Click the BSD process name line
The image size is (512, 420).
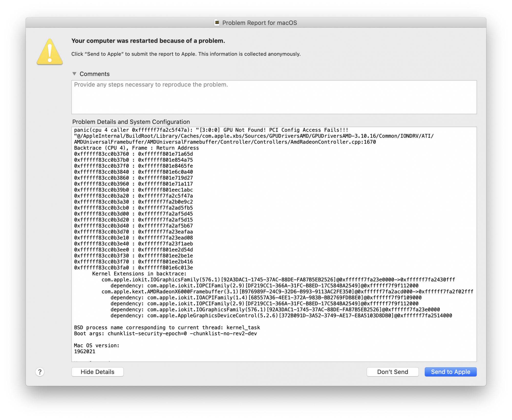167,328
